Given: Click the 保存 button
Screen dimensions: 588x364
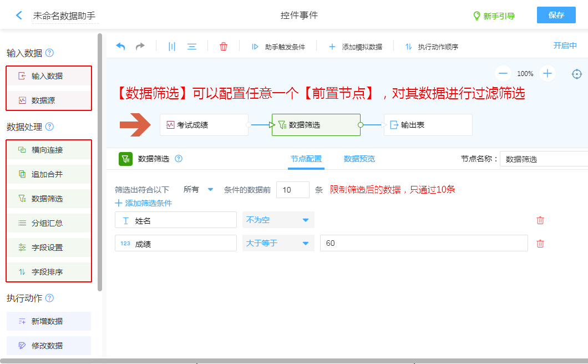Looking at the screenshot, I should tap(556, 15).
